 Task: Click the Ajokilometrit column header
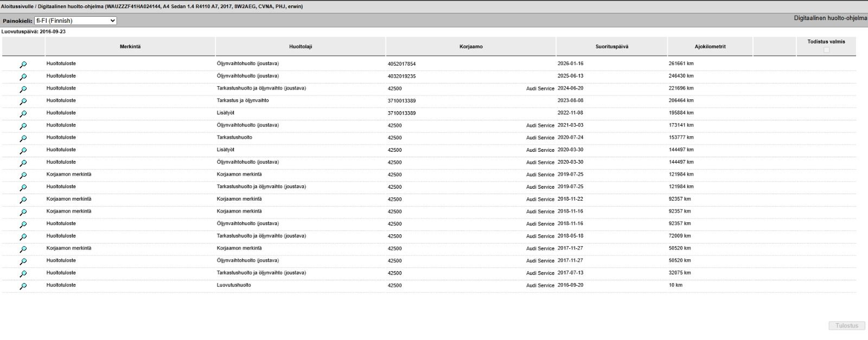(710, 47)
